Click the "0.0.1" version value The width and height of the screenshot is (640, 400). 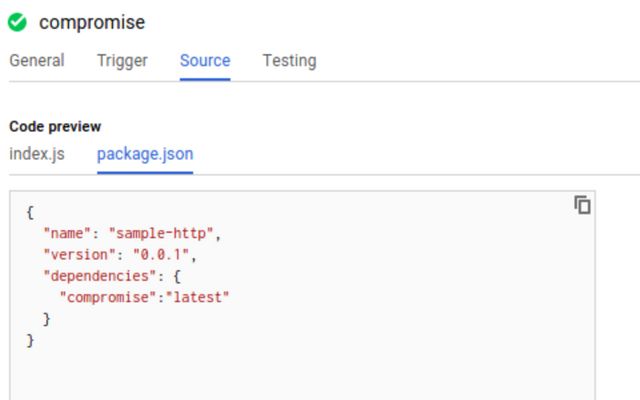161,255
